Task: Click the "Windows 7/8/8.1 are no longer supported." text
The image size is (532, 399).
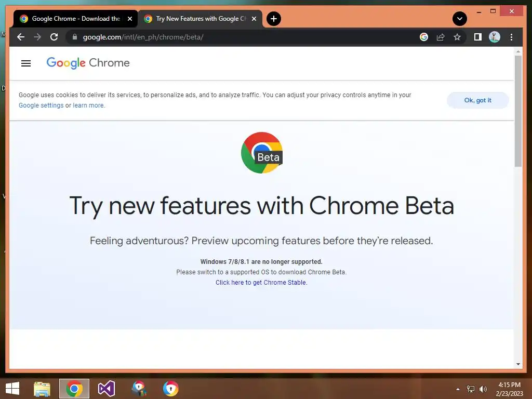Action: click(x=261, y=262)
